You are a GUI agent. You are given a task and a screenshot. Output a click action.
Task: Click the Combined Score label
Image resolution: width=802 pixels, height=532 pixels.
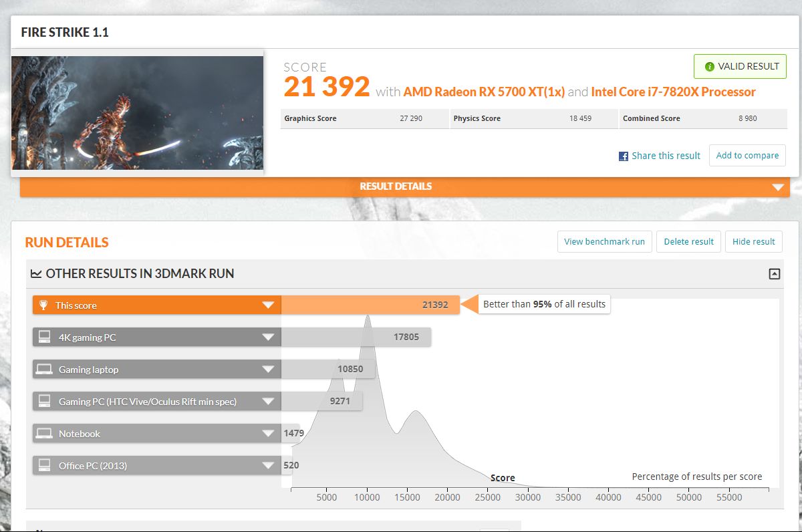click(x=652, y=118)
